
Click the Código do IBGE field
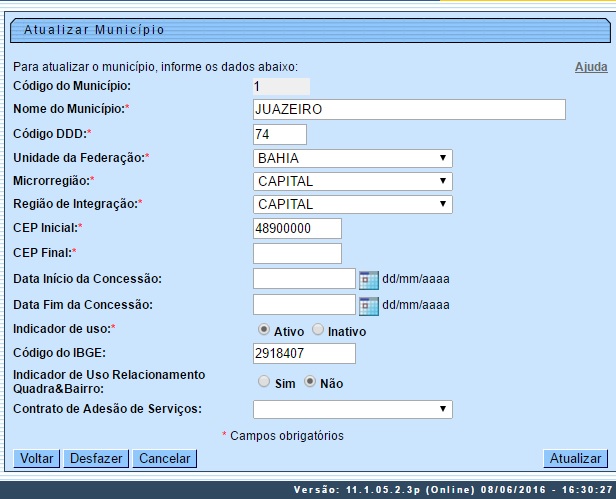pyautogui.click(x=304, y=353)
